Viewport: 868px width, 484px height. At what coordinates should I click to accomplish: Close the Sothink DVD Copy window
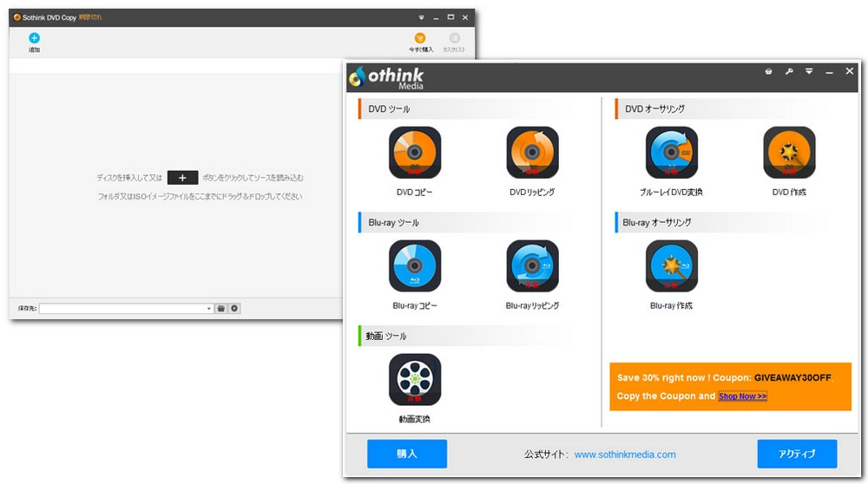click(465, 17)
